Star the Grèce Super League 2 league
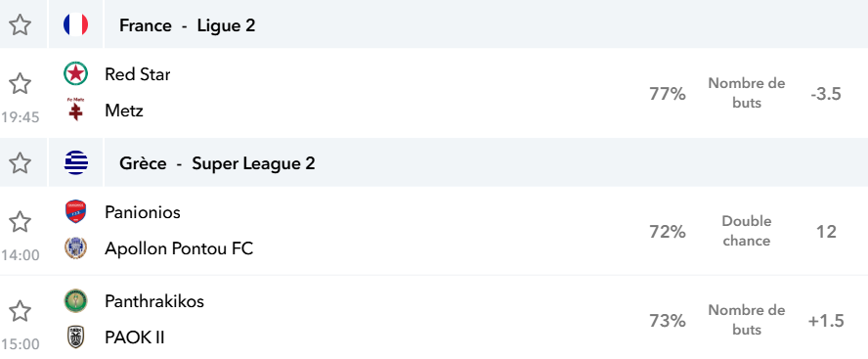 tap(21, 163)
